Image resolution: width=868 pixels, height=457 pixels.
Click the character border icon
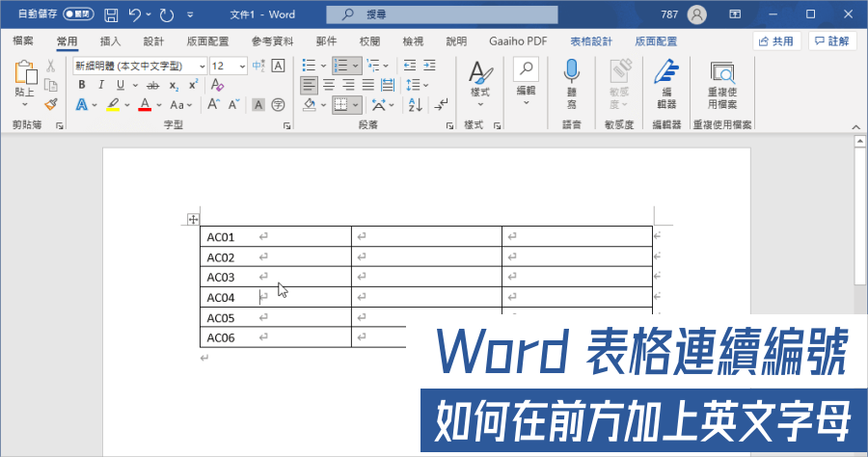(x=278, y=66)
